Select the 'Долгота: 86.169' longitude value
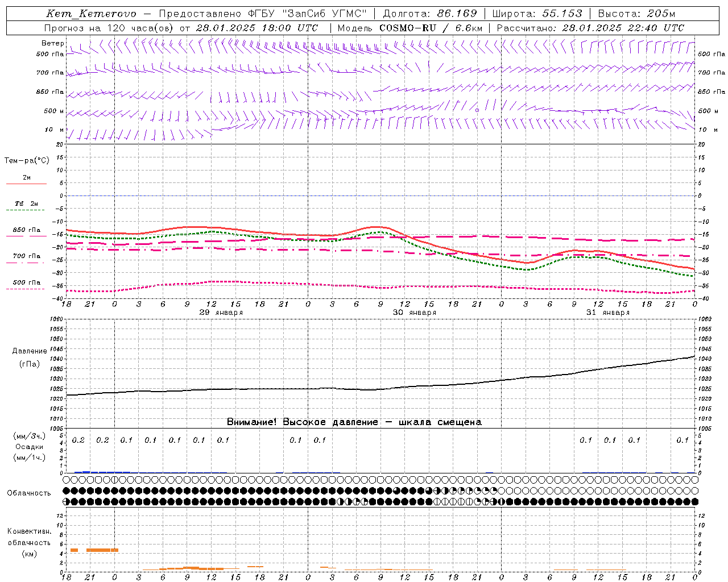This screenshot has width=728, height=582. click(x=430, y=14)
